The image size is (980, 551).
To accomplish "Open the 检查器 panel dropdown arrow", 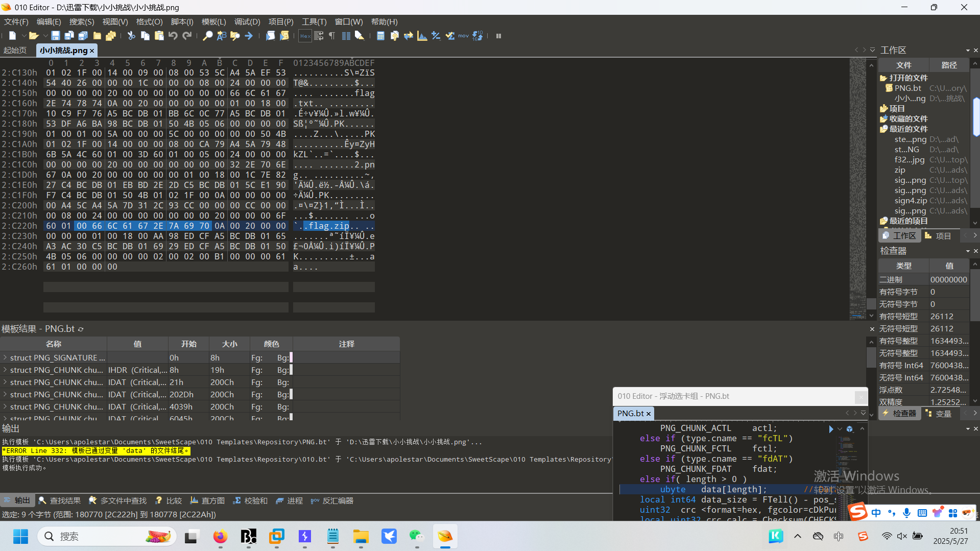I will pos(968,251).
